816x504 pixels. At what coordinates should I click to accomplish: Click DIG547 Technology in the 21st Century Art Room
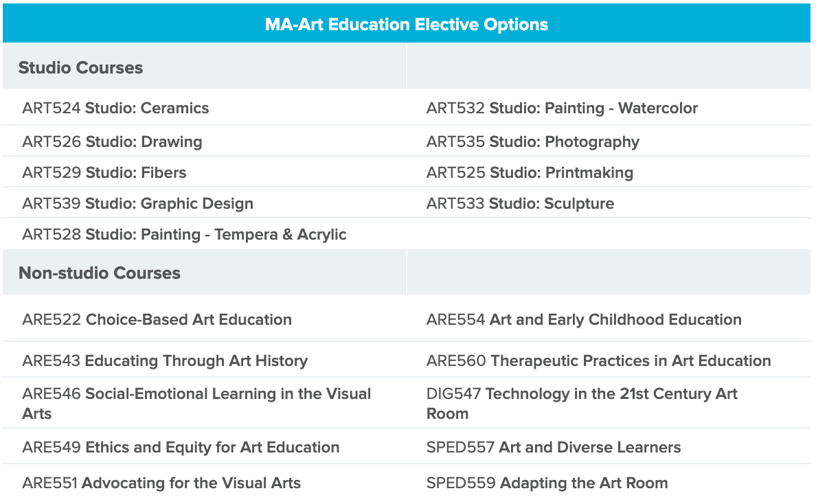click(x=582, y=404)
